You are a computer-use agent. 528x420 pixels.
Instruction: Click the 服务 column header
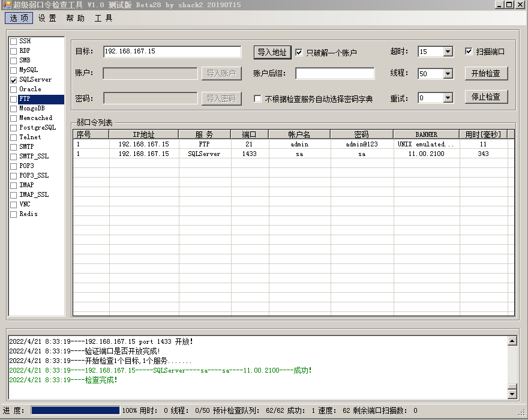point(205,134)
